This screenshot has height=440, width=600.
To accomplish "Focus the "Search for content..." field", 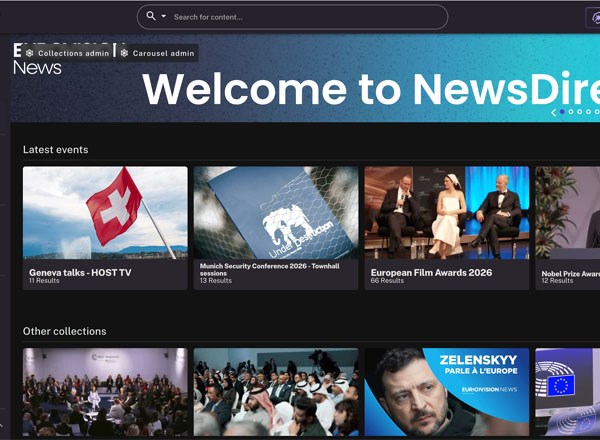I will pos(292,17).
